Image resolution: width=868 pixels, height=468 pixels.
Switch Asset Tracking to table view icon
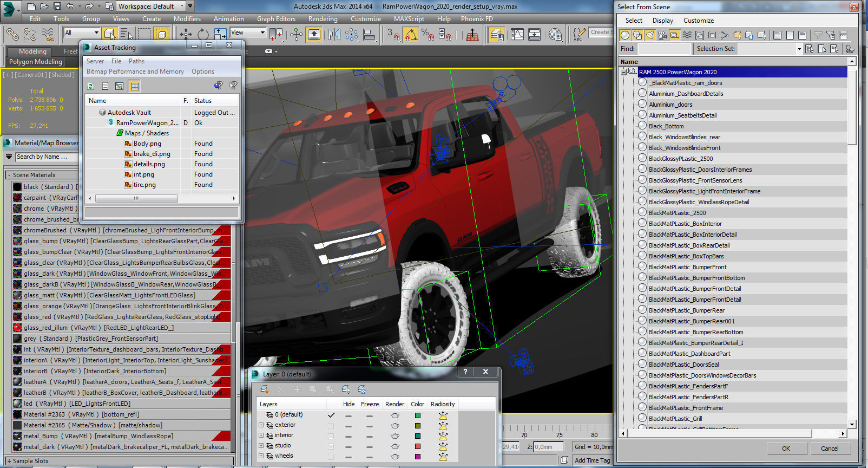134,86
